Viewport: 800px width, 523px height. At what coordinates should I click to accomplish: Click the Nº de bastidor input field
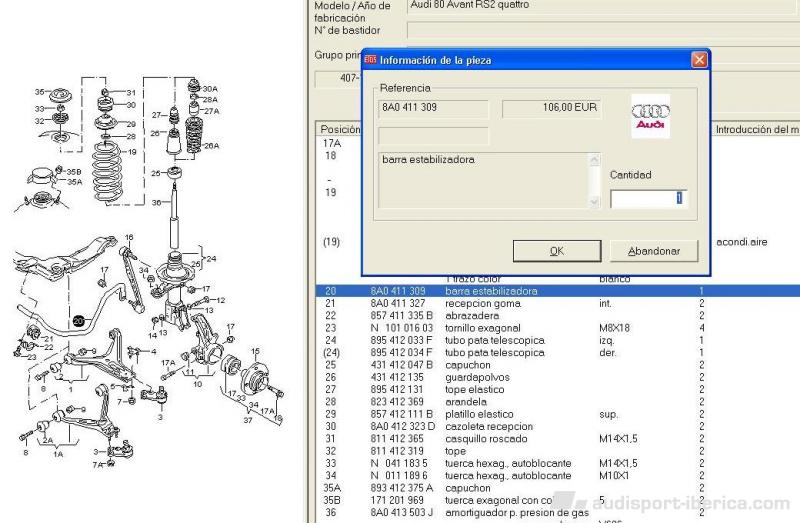coord(602,31)
